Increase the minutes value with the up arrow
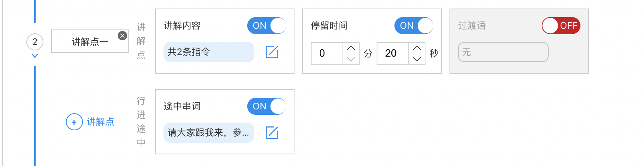The height and width of the screenshot is (166, 644). pos(351,48)
